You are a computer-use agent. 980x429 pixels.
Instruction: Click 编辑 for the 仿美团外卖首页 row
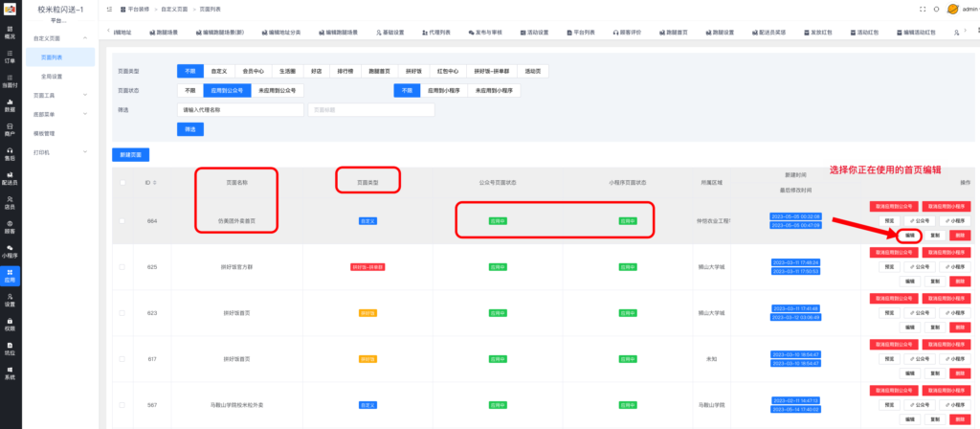[x=910, y=235]
